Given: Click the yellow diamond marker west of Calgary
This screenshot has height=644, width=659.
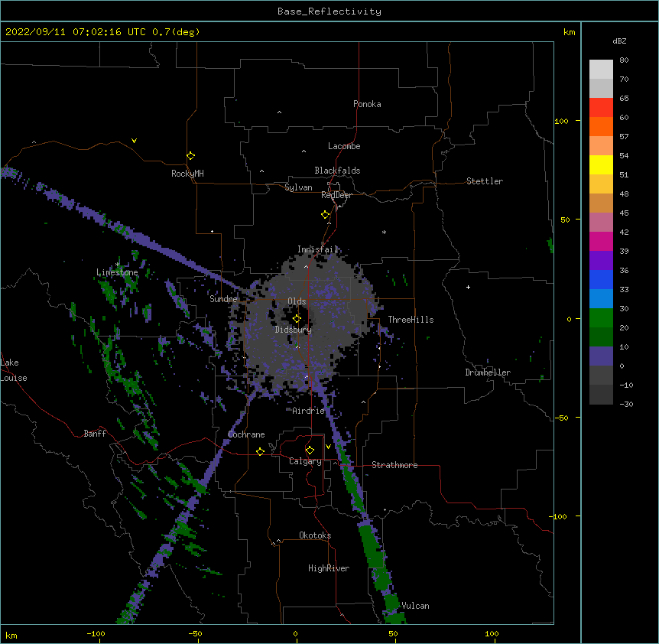Looking at the screenshot, I should (260, 451).
